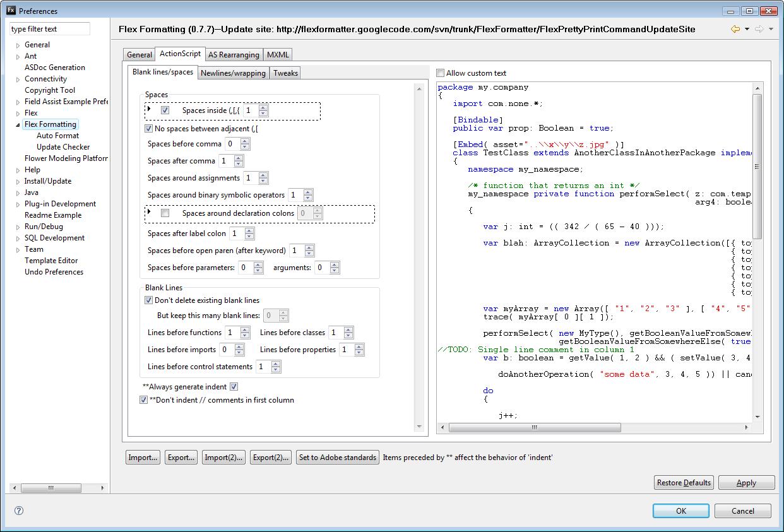Click the back navigation arrow icon
784x532 pixels.
pos(735,29)
